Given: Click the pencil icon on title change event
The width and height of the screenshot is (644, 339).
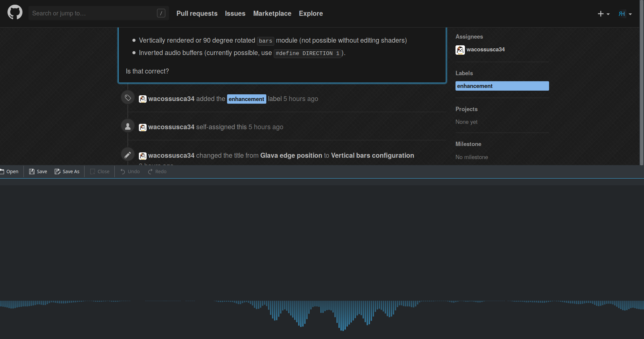Looking at the screenshot, I should (x=127, y=155).
